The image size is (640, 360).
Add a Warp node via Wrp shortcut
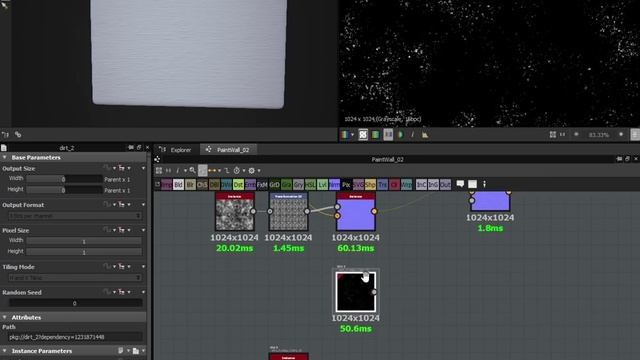pyautogui.click(x=407, y=185)
